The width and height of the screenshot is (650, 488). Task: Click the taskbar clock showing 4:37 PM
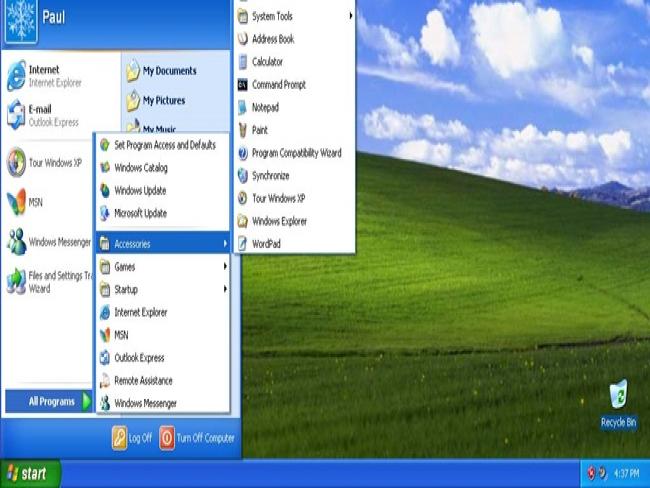point(626,473)
